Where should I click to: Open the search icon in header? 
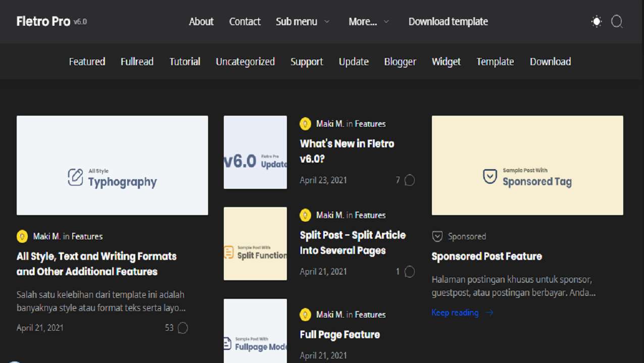point(617,22)
